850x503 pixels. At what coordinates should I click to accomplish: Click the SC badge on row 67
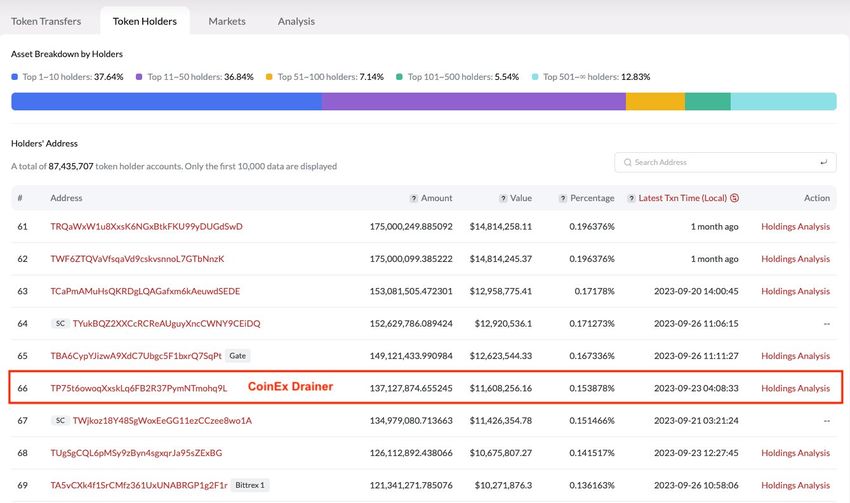58,421
